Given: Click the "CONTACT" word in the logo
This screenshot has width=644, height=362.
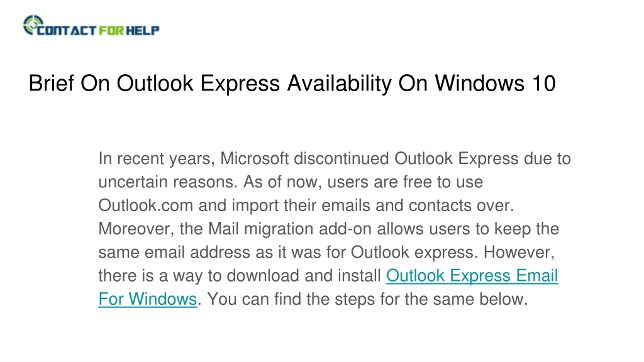Looking at the screenshot, I should click(x=67, y=30).
